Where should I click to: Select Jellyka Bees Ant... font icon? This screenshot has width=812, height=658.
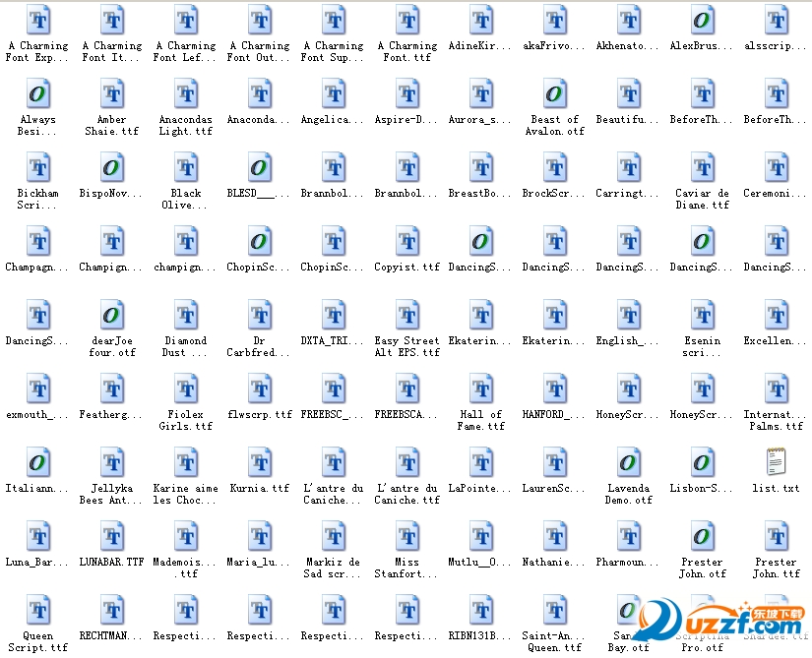click(x=112, y=462)
